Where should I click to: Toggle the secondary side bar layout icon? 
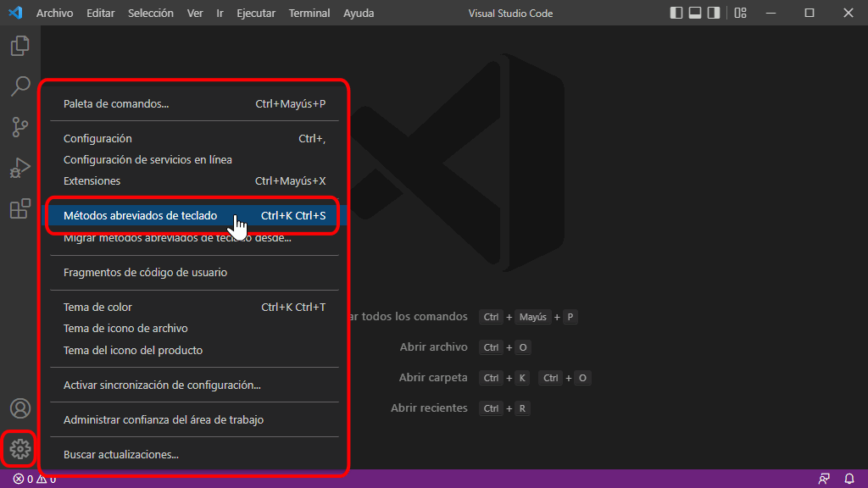(x=714, y=13)
